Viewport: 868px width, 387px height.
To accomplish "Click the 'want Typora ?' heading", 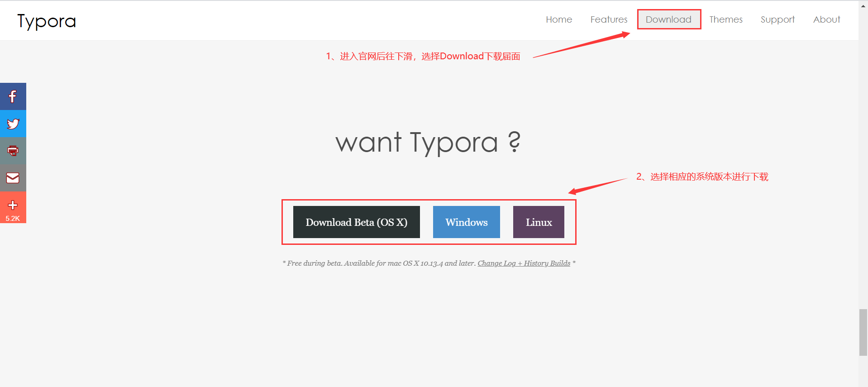I will click(428, 142).
